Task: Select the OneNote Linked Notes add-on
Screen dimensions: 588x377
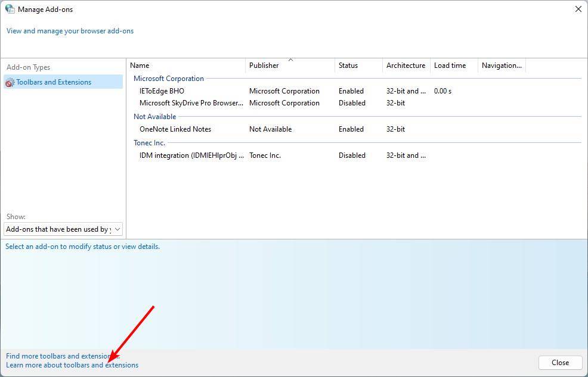Action: pyautogui.click(x=175, y=129)
